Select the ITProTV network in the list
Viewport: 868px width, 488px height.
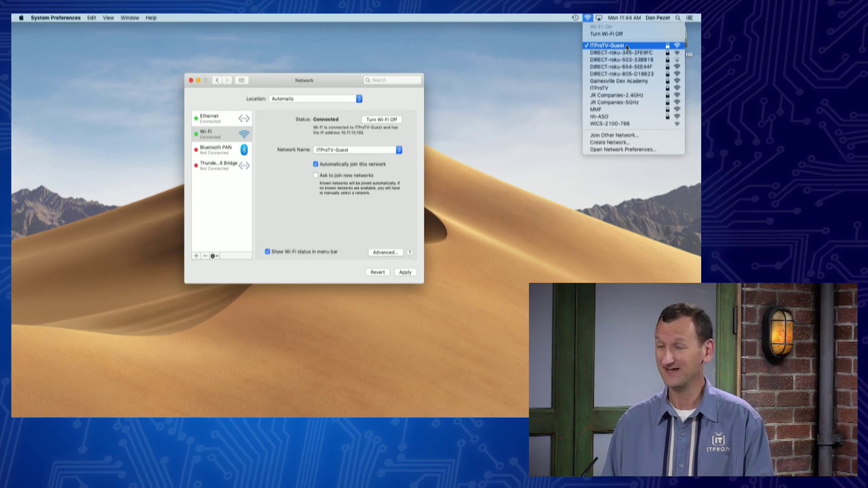pyautogui.click(x=633, y=88)
